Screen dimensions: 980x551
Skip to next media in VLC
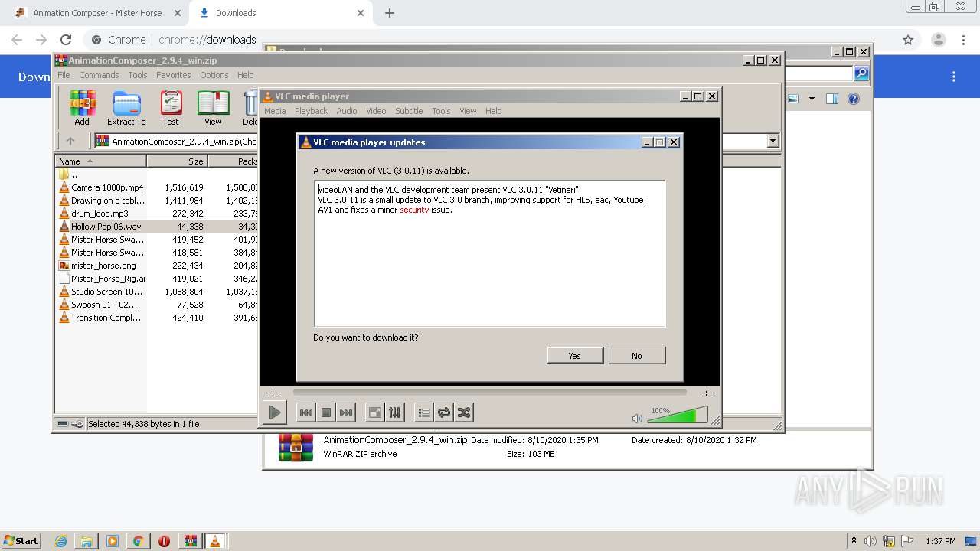coord(346,412)
